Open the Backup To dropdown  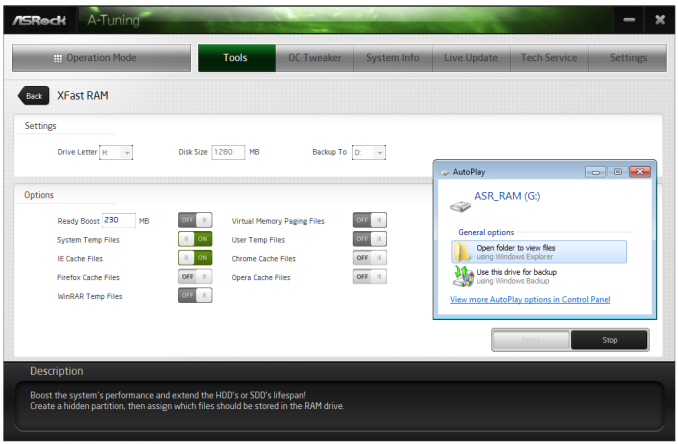point(369,153)
